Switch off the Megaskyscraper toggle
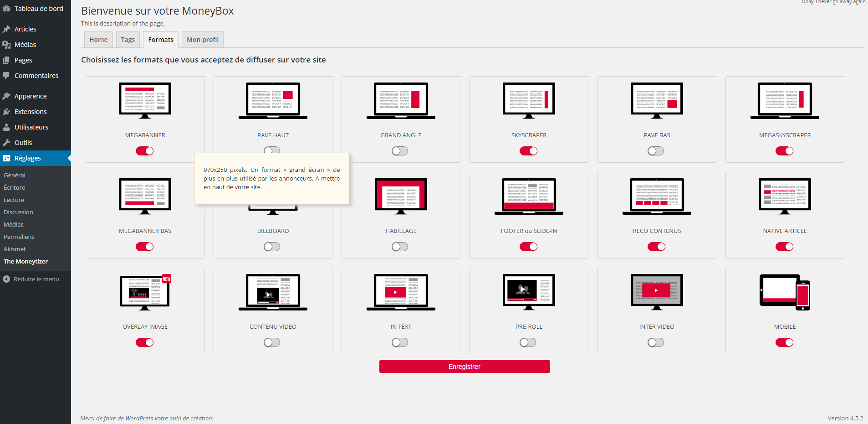868x424 pixels. click(785, 151)
